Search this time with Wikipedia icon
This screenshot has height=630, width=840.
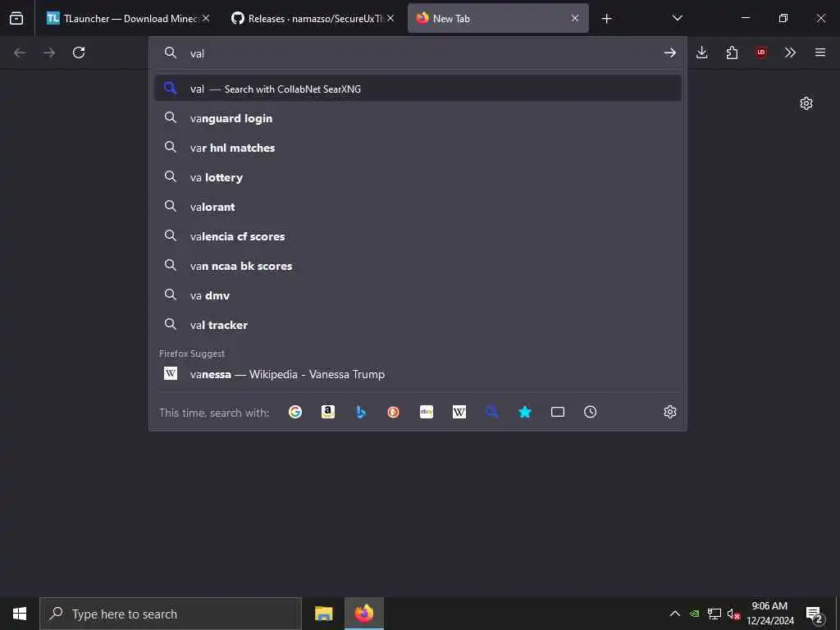459,412
